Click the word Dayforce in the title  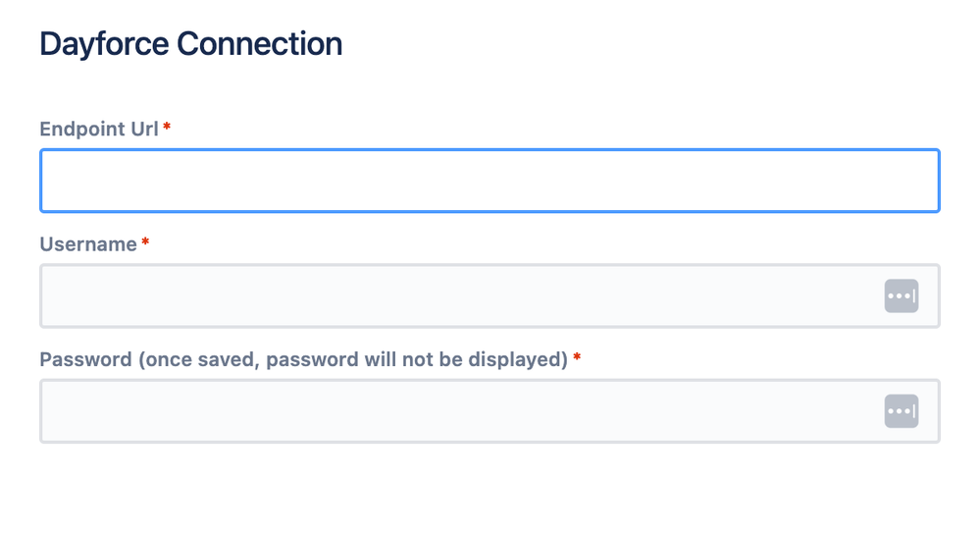pos(104,44)
